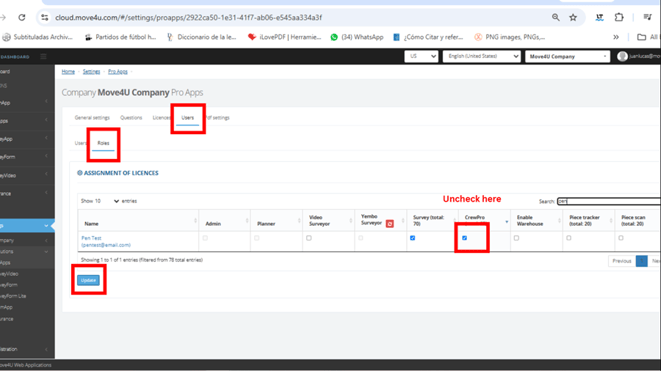Sort by Admin column sort arrows

pos(247,220)
